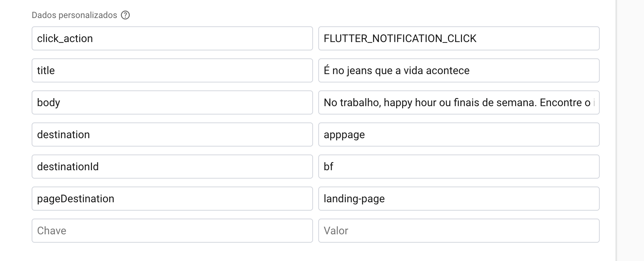
Task: Click the word 'NOTIFICATION' in click_action value
Action: click(407, 39)
